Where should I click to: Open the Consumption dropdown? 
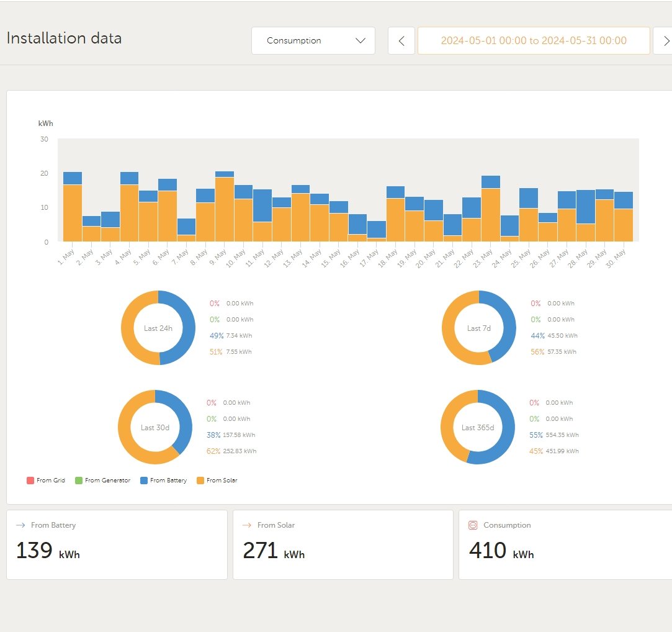coord(313,41)
